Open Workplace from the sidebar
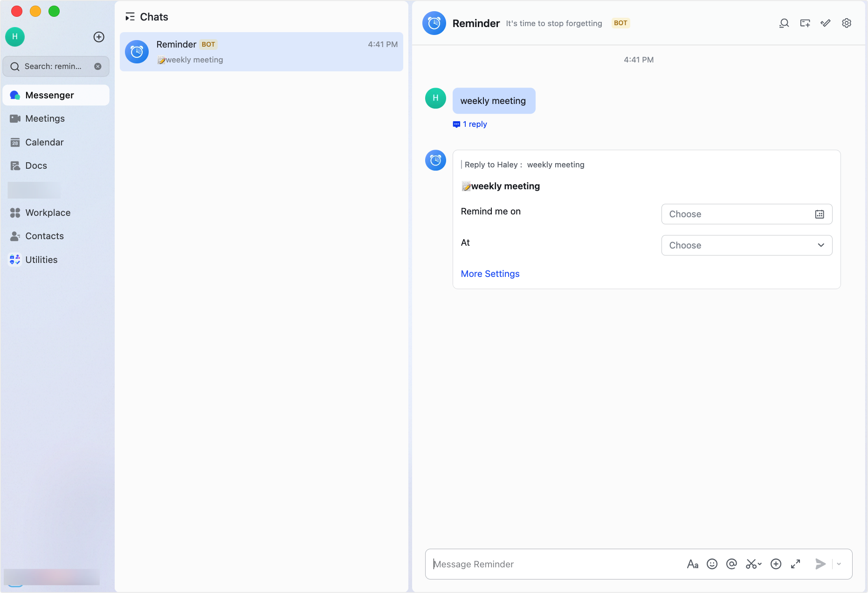 pyautogui.click(x=48, y=213)
